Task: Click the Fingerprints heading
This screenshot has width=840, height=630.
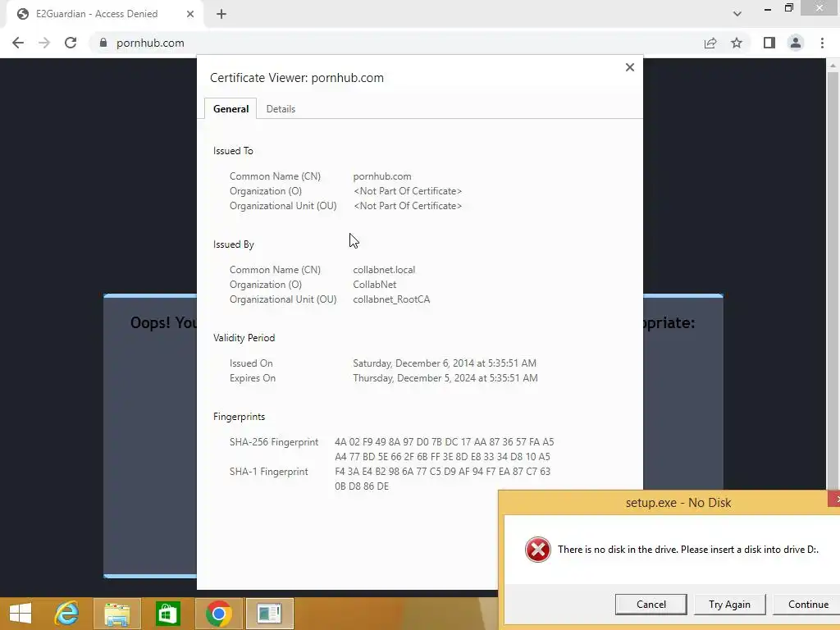Action: (239, 417)
